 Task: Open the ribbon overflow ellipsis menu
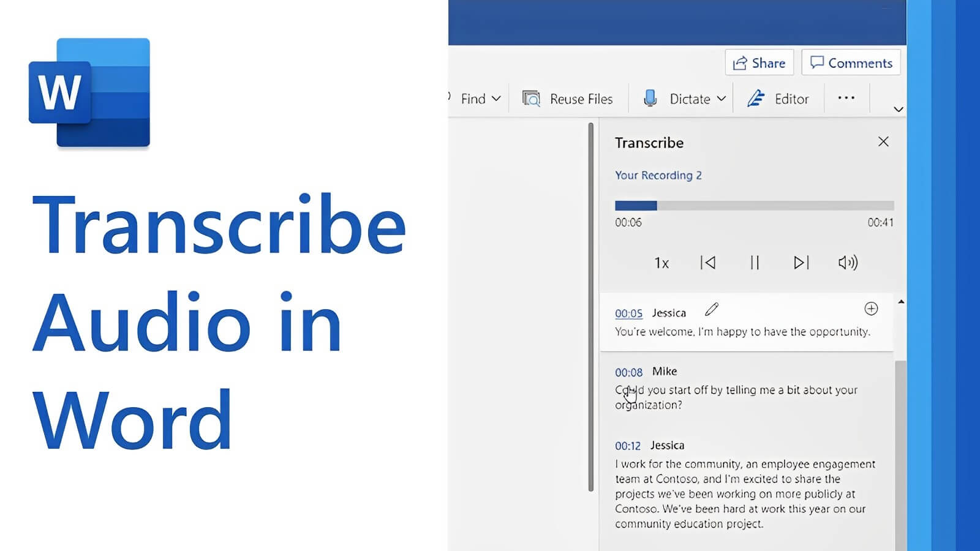pos(846,98)
